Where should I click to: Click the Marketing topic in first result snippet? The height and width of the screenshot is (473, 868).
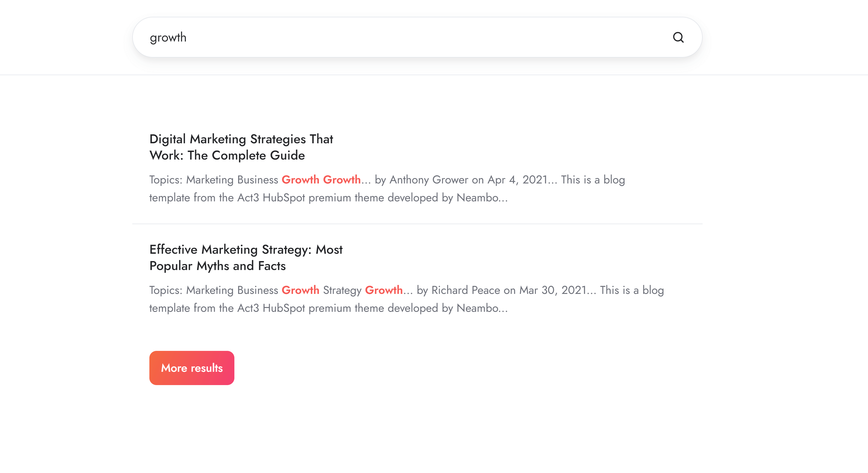click(210, 180)
